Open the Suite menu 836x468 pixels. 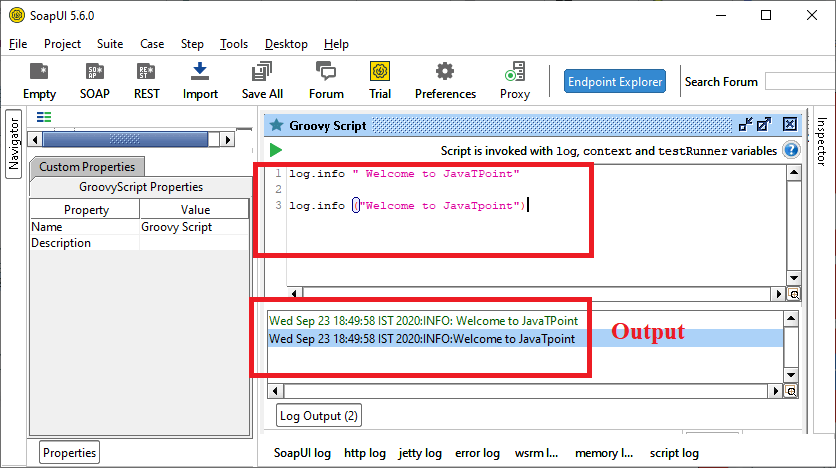coord(110,44)
